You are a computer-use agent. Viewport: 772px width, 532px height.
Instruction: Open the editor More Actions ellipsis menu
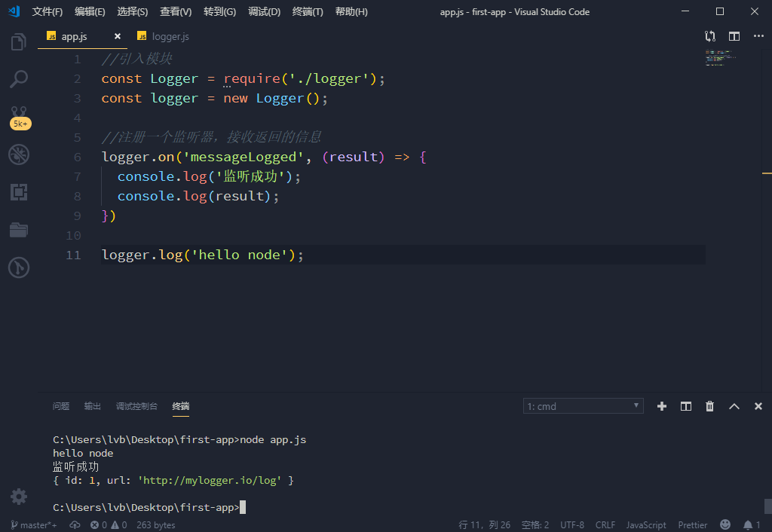[x=758, y=36]
